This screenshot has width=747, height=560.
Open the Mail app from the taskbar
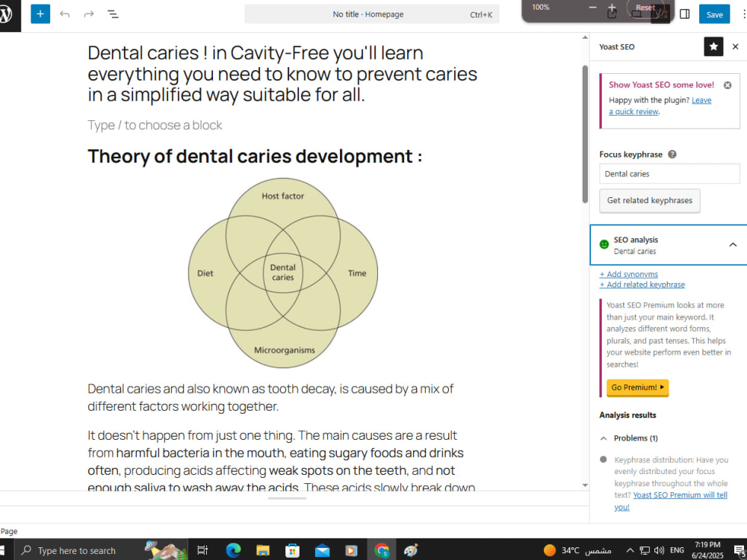pos(322,550)
